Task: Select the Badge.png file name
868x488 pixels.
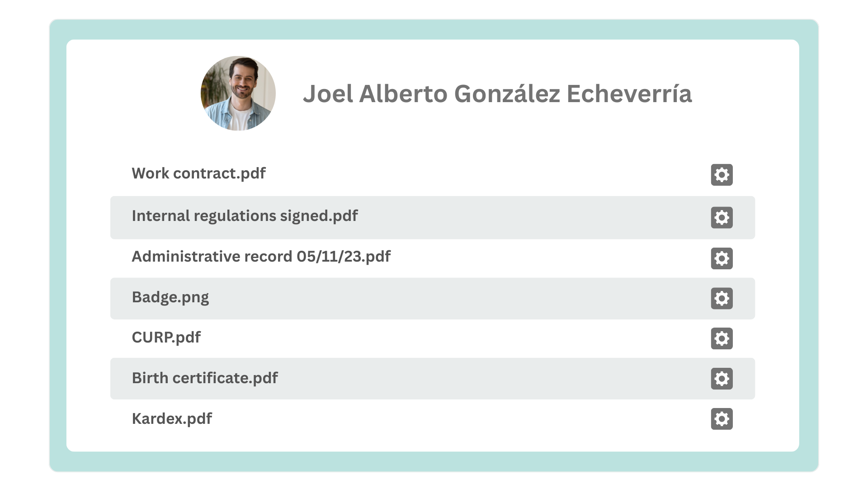Action: pos(170,297)
